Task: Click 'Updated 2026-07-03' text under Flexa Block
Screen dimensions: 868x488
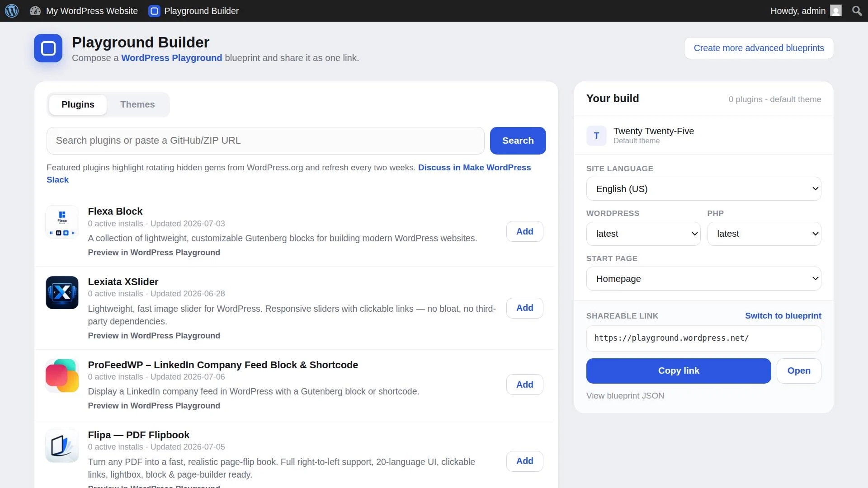Action: pyautogui.click(x=188, y=224)
